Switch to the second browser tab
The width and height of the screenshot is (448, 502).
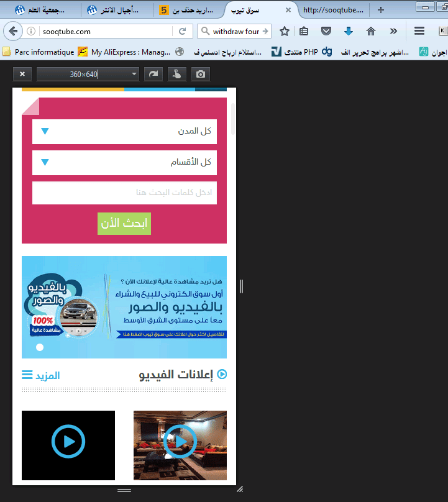112,10
